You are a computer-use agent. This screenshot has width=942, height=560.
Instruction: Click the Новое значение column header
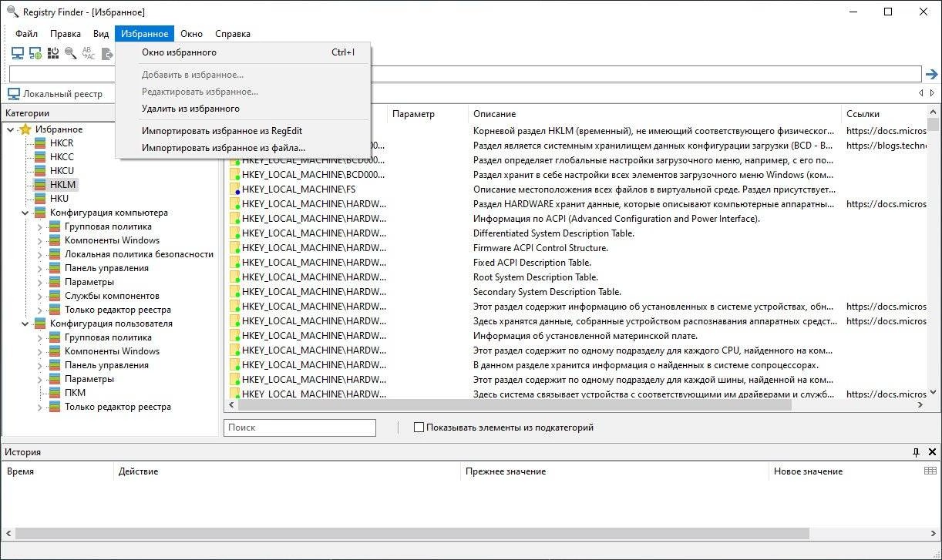point(846,471)
